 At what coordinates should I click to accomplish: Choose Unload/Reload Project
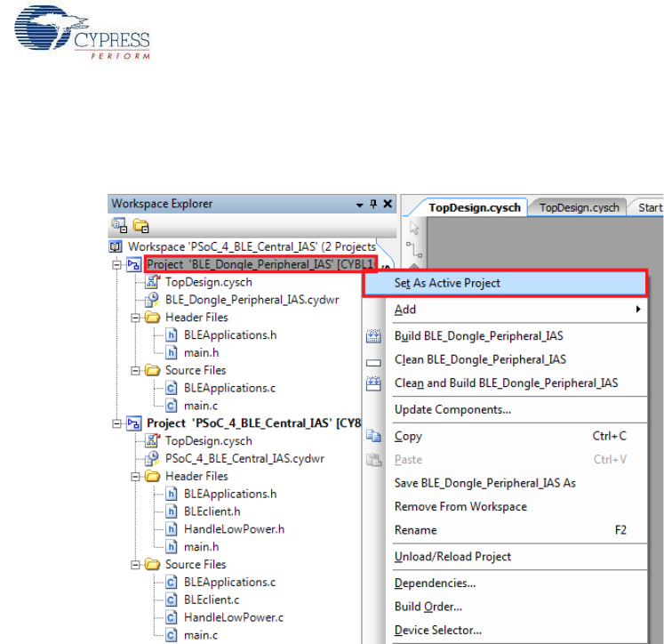tap(517, 557)
